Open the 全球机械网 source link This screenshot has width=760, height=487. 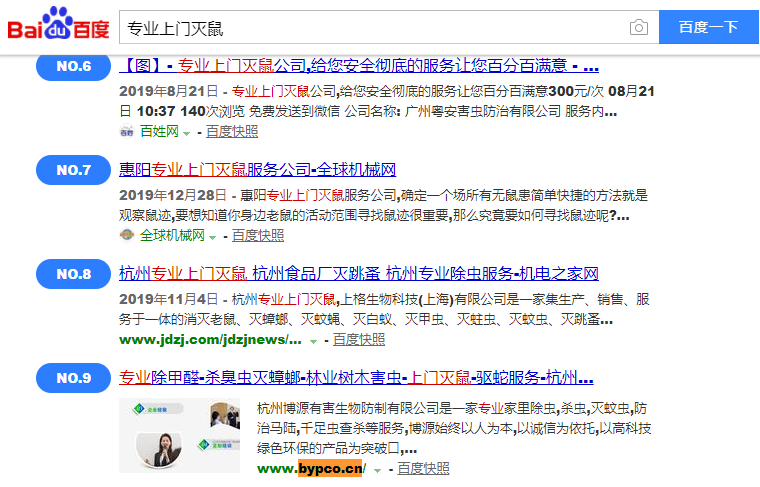[173, 235]
